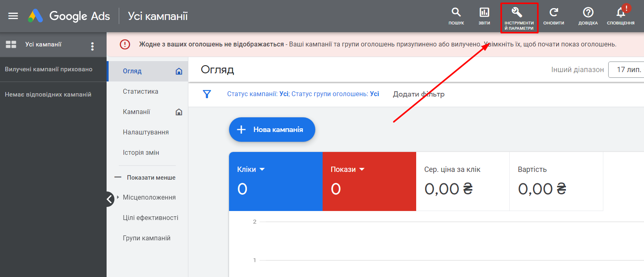The image size is (644, 277).
Task: Open the Покази metric dropdown
Action: point(347,169)
